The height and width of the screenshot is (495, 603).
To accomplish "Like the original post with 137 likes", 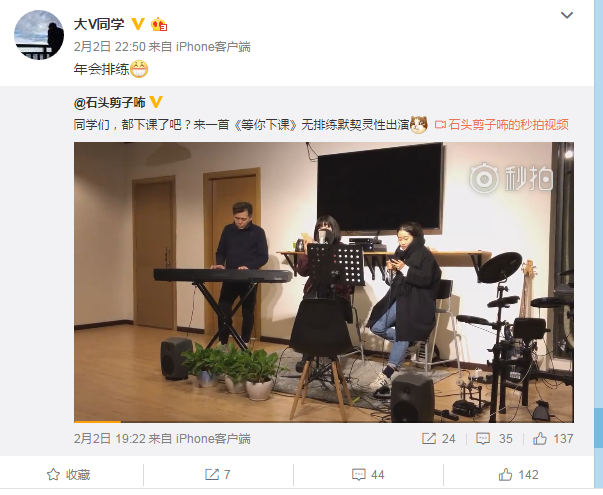I will pyautogui.click(x=553, y=439).
